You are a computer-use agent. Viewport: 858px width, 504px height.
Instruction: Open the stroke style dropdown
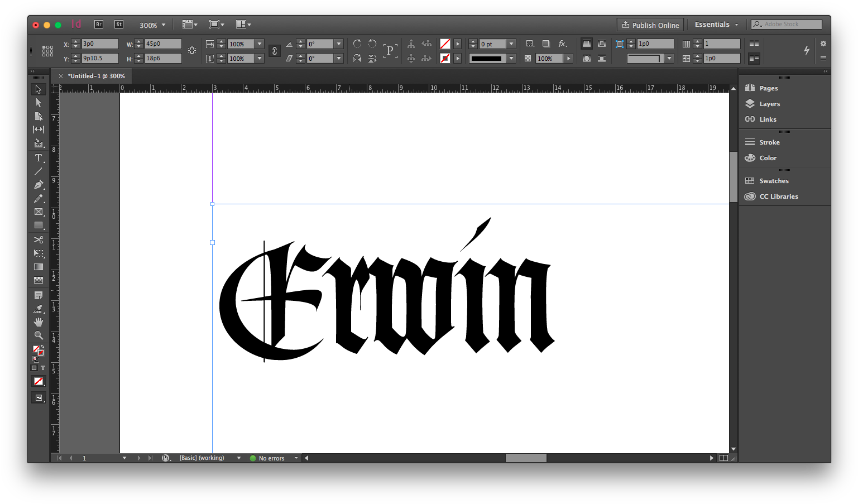point(511,58)
